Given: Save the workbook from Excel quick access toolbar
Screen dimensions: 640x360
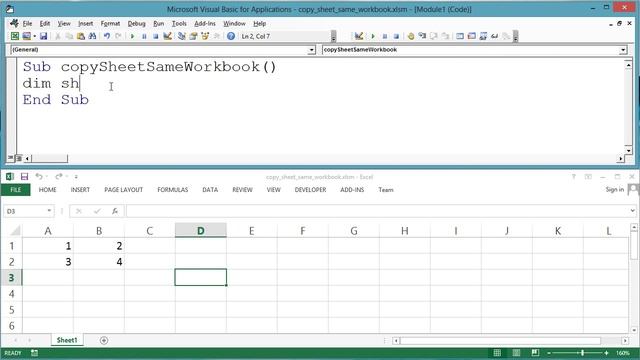Looking at the screenshot, I should [x=24, y=176].
